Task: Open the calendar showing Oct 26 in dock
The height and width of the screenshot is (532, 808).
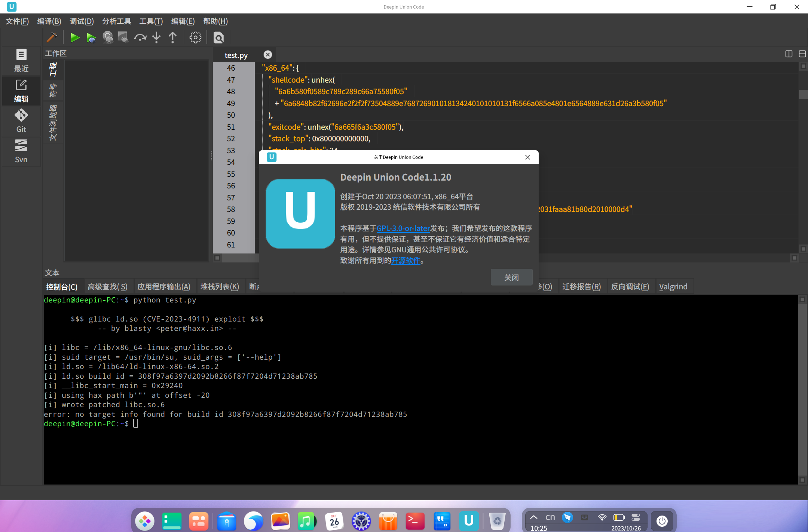Action: click(334, 520)
